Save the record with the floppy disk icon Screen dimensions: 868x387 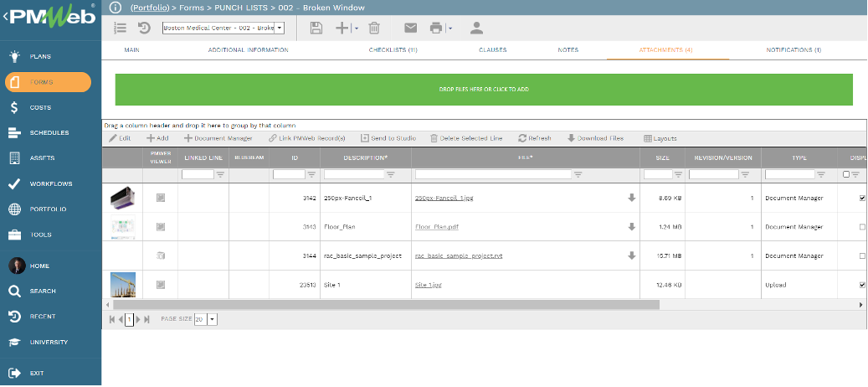pyautogui.click(x=316, y=28)
